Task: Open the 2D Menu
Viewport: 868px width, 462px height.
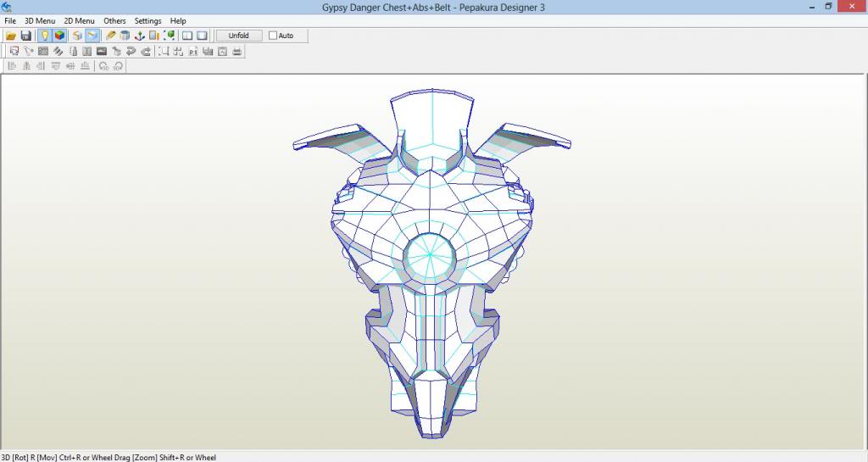Action: pyautogui.click(x=79, y=20)
